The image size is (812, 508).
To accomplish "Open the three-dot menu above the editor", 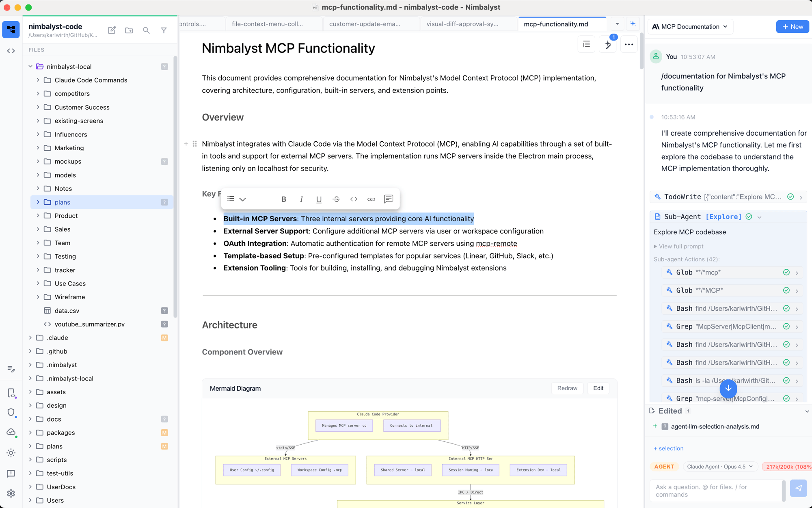I will [x=628, y=45].
